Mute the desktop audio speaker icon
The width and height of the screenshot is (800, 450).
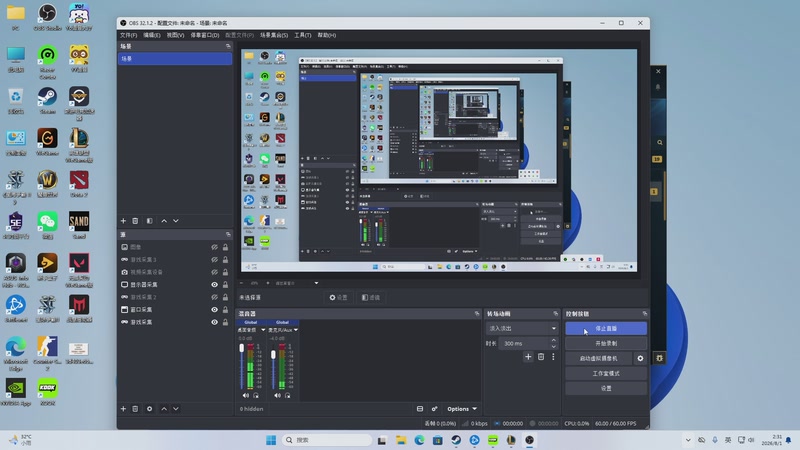tap(246, 395)
